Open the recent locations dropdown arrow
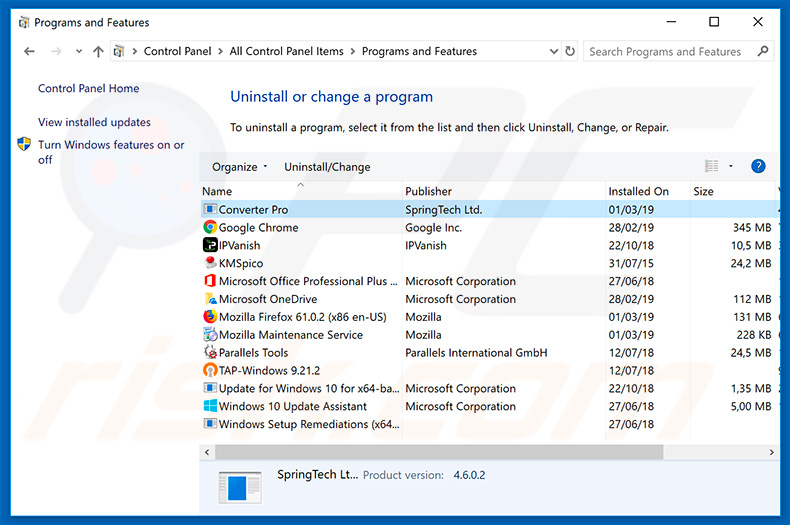This screenshot has height=525, width=790. point(79,51)
